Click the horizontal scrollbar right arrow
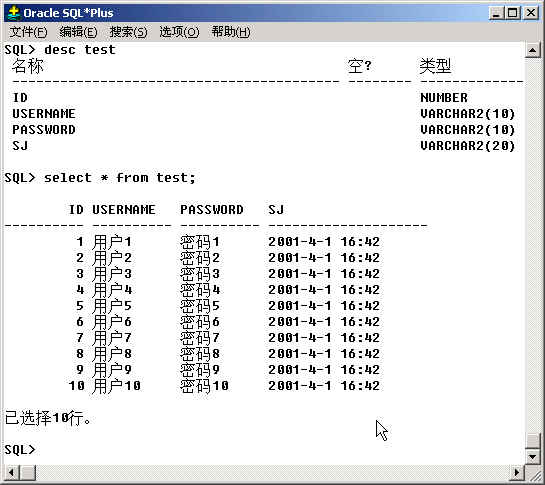Viewport: 545px width, 485px height. coord(518,472)
